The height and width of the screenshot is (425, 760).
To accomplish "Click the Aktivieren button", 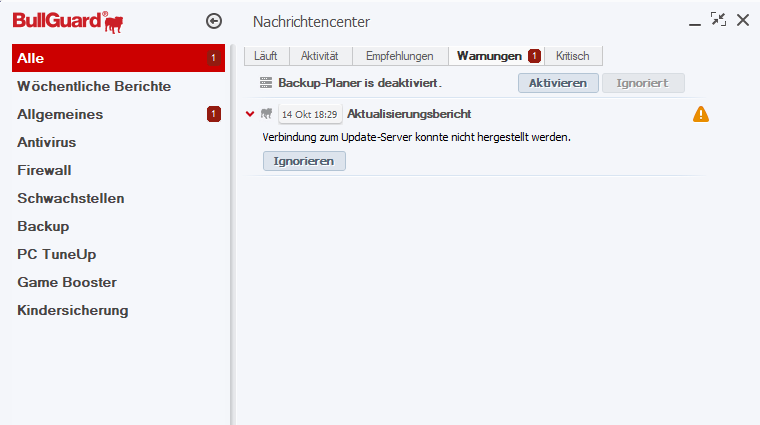I will point(558,83).
